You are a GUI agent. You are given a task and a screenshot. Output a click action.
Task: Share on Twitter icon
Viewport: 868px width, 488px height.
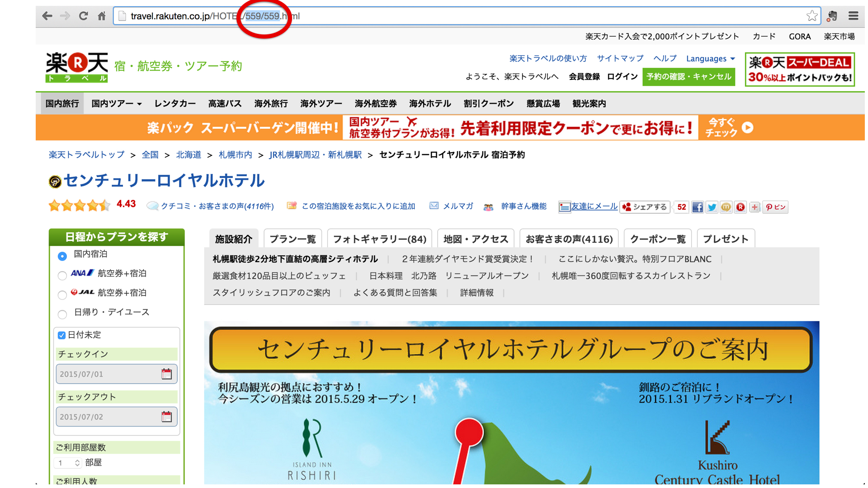(712, 207)
